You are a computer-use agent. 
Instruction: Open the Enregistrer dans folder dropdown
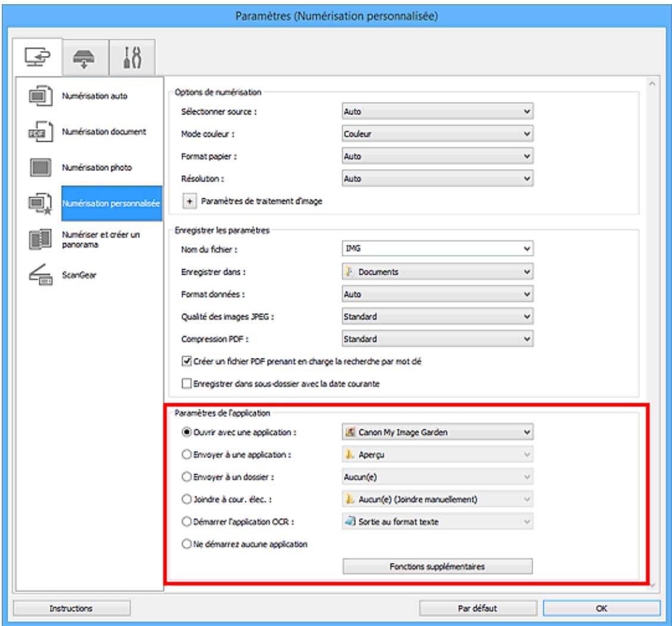(x=437, y=272)
